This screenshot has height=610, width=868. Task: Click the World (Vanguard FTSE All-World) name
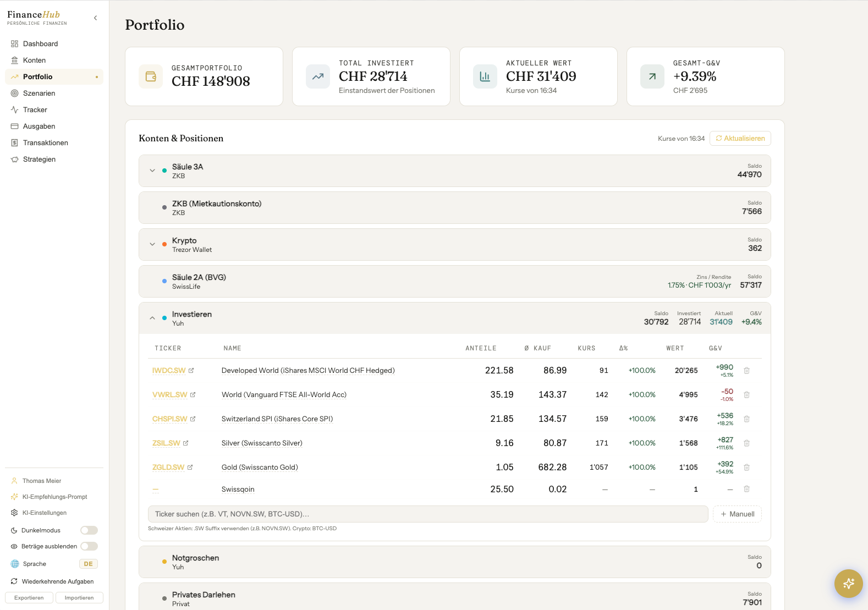tap(284, 395)
